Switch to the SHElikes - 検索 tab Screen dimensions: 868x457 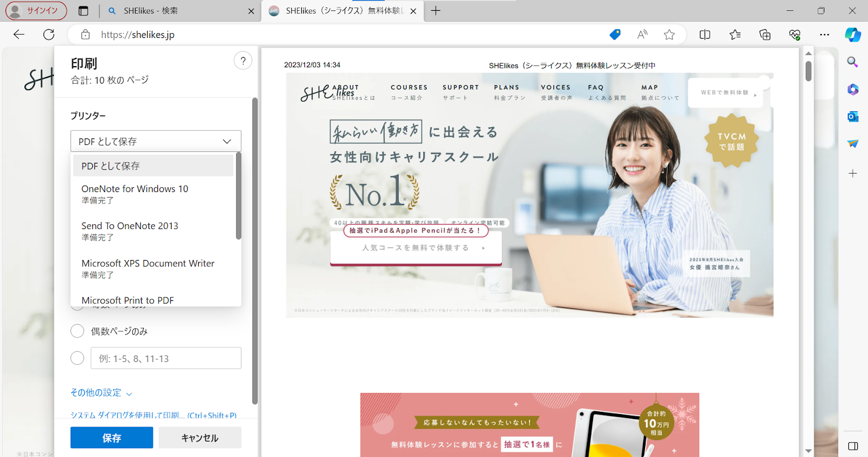point(179,11)
